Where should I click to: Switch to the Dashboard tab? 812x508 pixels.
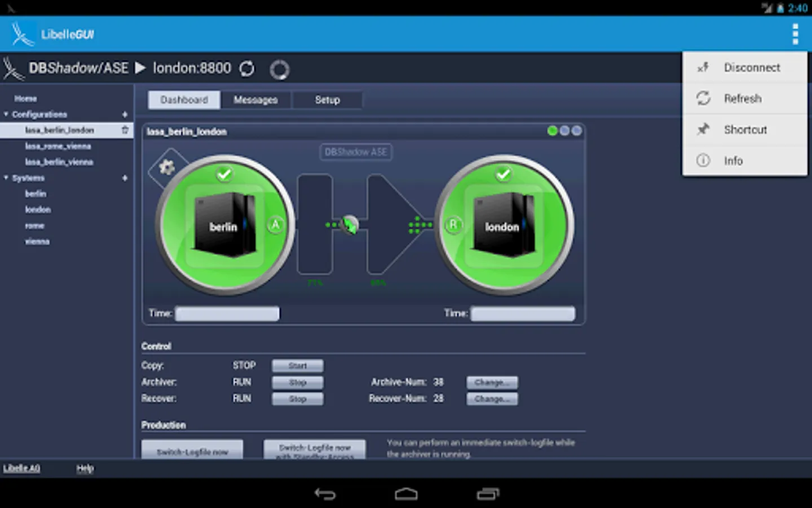(184, 100)
